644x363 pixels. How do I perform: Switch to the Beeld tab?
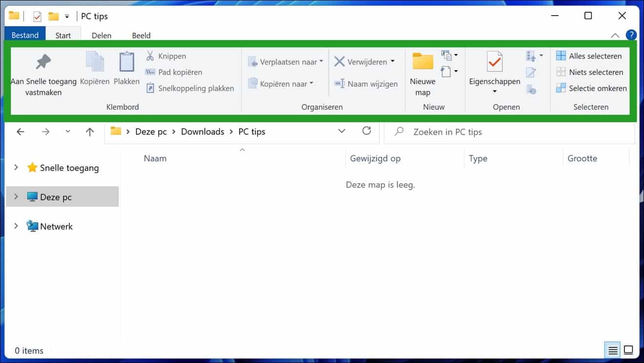point(141,35)
